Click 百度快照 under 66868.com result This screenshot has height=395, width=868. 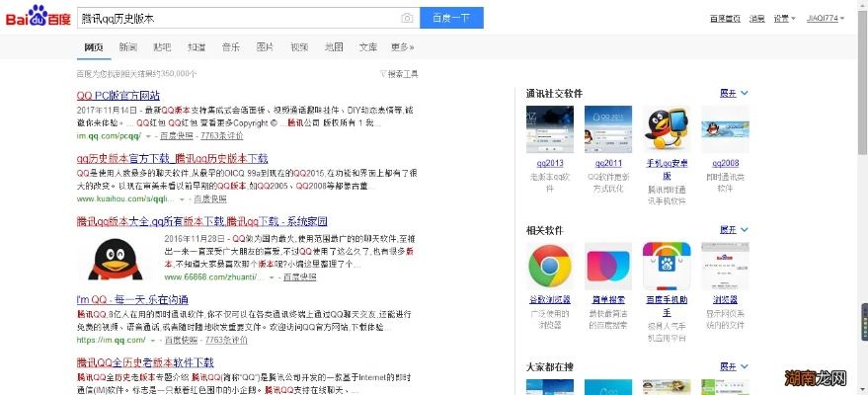[300, 277]
